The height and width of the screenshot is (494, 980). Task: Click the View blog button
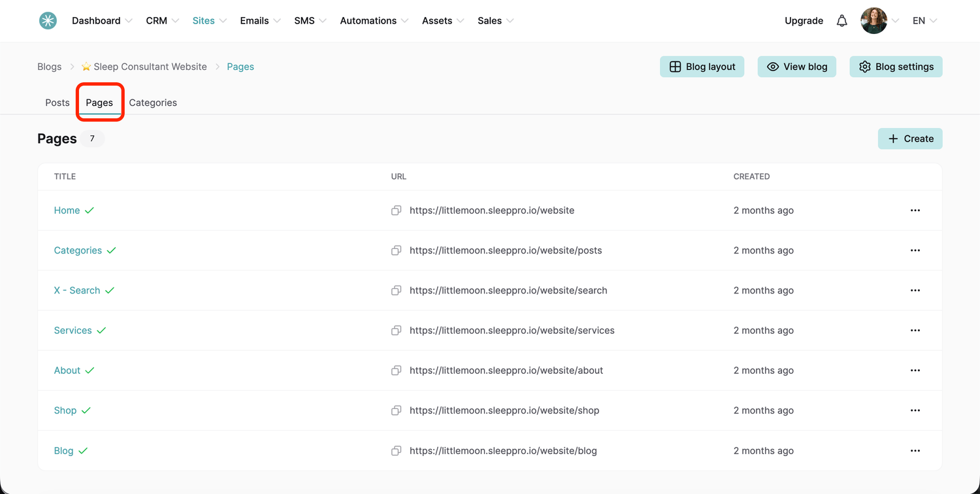pyautogui.click(x=797, y=67)
